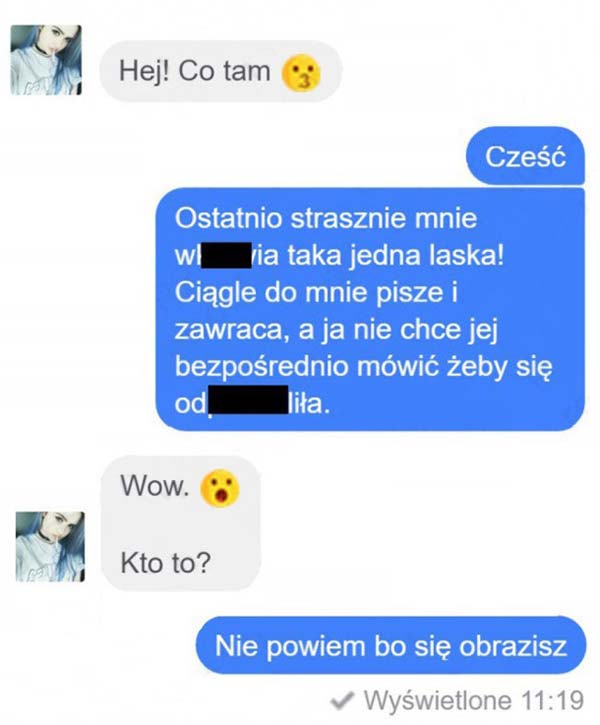600x725 pixels.
Task: Open the top profile picture avatar
Action: click(46, 60)
